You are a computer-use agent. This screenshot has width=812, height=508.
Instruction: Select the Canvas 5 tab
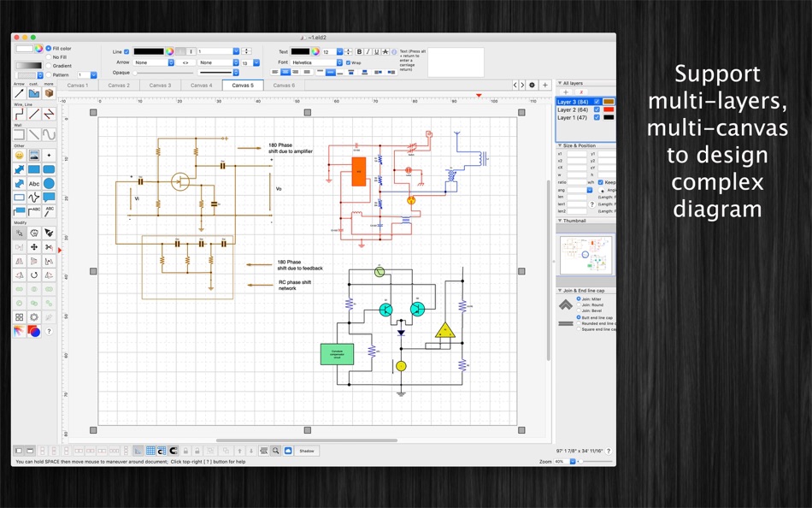coord(243,85)
